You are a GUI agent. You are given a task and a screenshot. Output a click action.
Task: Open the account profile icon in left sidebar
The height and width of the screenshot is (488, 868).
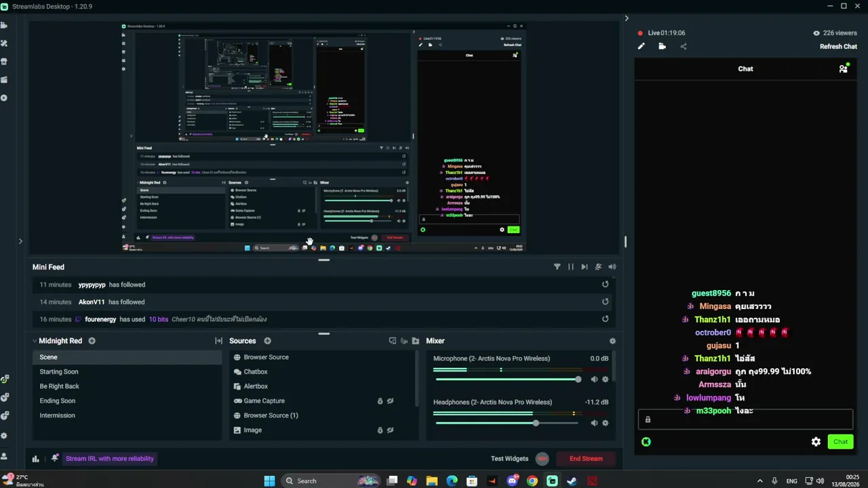click(4, 456)
